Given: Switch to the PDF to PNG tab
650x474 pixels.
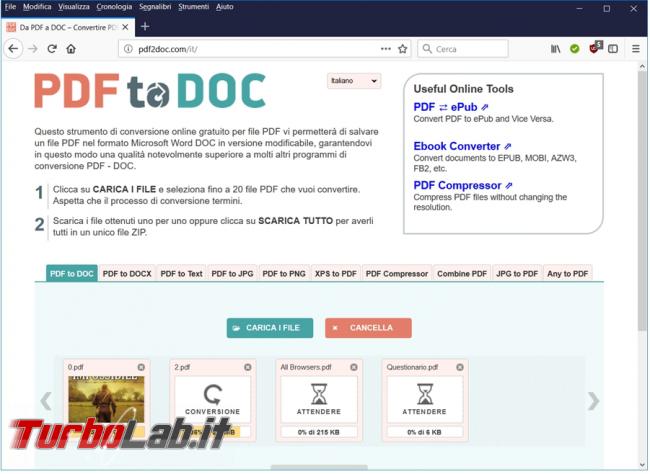Looking at the screenshot, I should click(284, 274).
